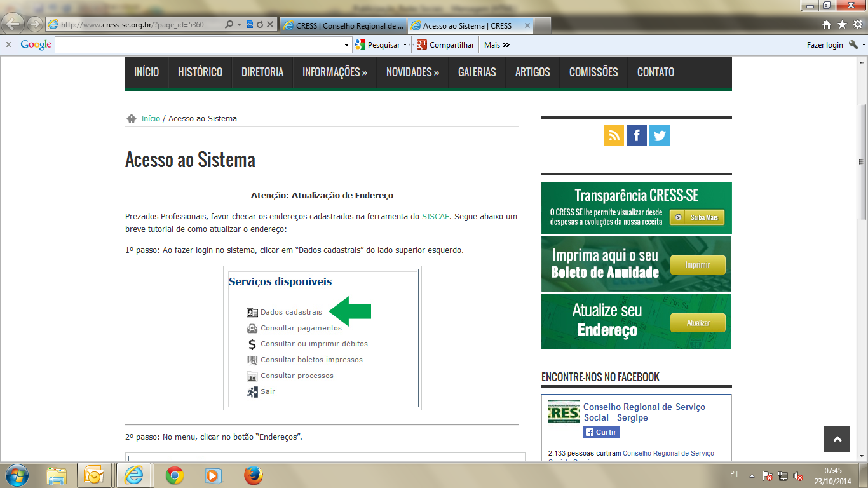Go forward with the browser forward arrow
Screen dimensions: 868x488
(35, 25)
